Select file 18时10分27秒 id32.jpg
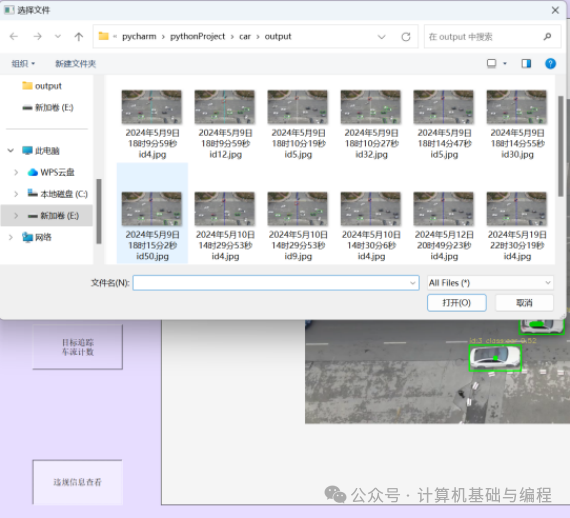 click(371, 124)
